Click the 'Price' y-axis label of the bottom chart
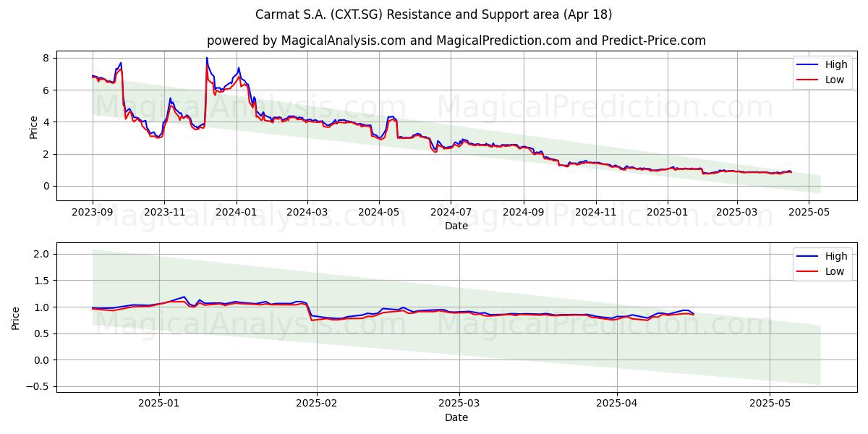The width and height of the screenshot is (868, 434). (16, 318)
